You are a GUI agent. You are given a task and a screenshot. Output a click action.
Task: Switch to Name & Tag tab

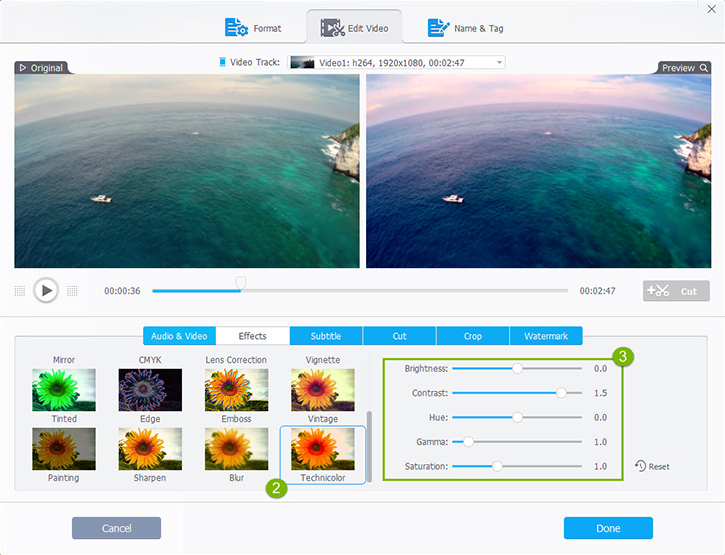[x=466, y=28]
